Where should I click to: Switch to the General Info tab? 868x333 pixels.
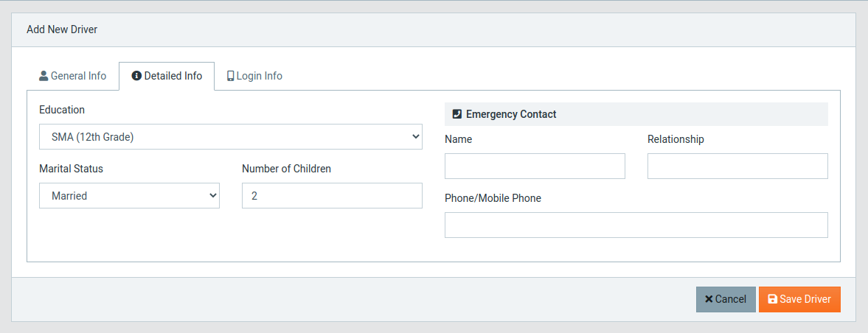pyautogui.click(x=72, y=77)
